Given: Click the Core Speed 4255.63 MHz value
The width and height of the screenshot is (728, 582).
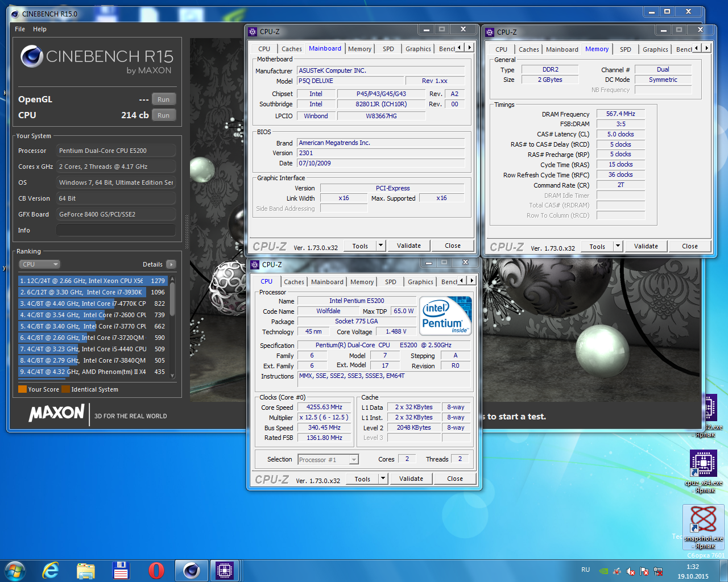Looking at the screenshot, I should click(324, 407).
